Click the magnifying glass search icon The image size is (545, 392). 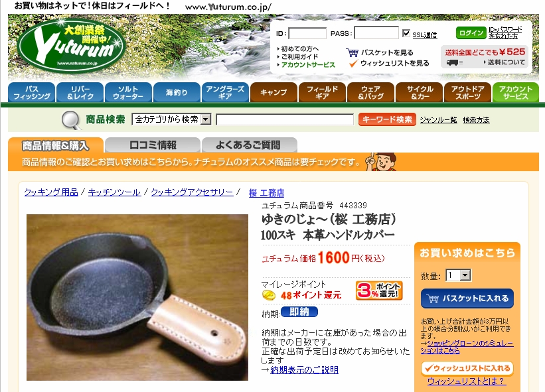coord(71,120)
